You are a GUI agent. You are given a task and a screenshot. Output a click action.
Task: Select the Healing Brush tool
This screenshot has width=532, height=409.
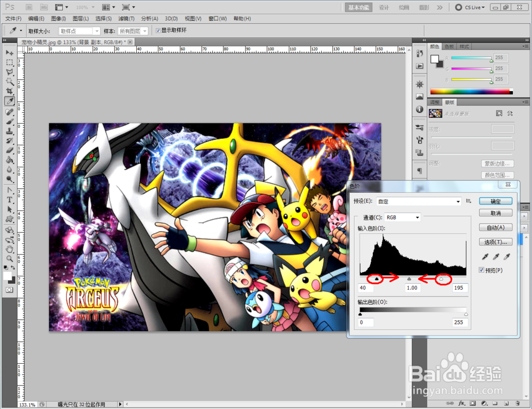pos(10,112)
